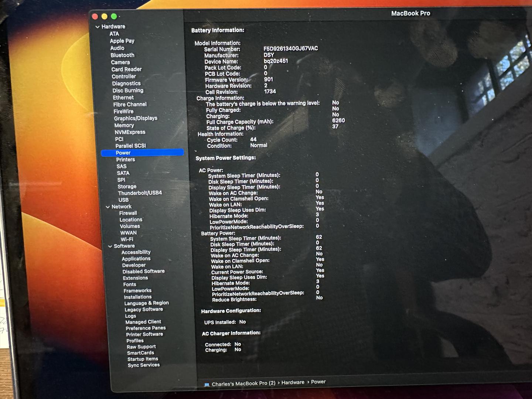Click the Cycle Count value 44

coord(253,139)
